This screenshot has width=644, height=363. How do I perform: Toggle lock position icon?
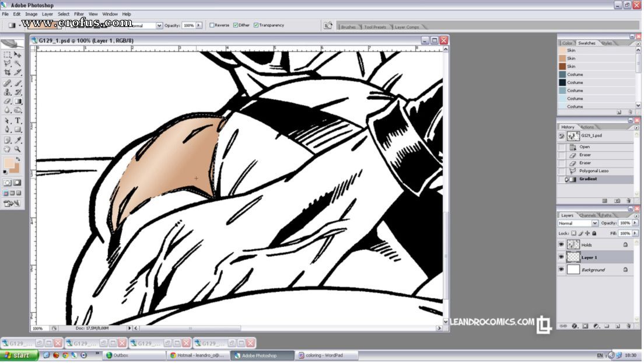pyautogui.click(x=587, y=233)
